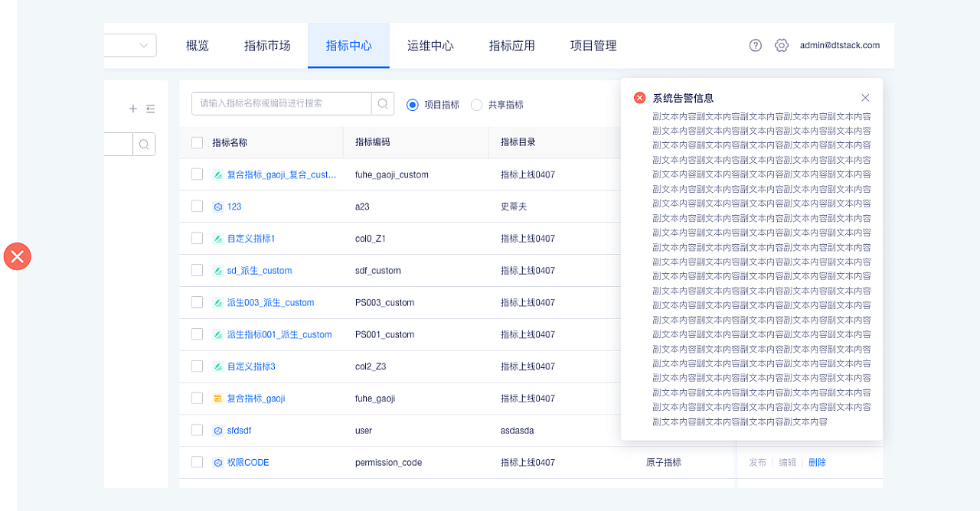Click the 指标目录 column header
This screenshot has width=980, height=511.
[x=518, y=142]
